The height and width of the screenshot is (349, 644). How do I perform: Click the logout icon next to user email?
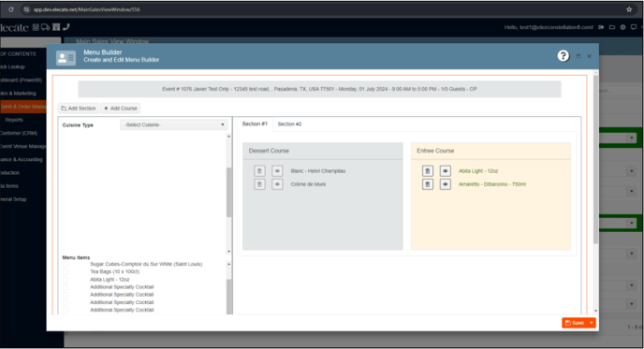click(x=601, y=27)
